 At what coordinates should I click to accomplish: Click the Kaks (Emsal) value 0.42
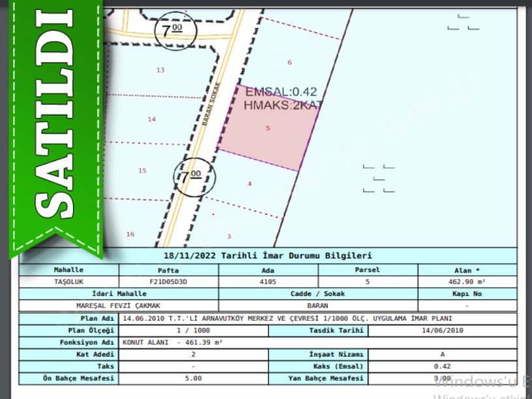pos(442,366)
